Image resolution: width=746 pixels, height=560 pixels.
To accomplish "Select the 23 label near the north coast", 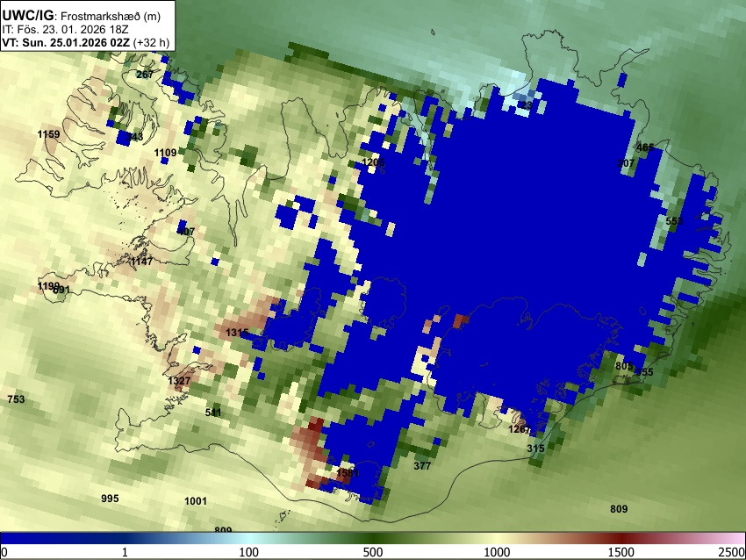I will 527,105.
